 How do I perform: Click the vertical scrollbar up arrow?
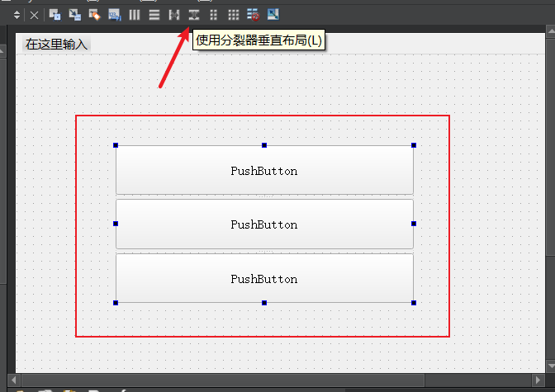coord(550,32)
